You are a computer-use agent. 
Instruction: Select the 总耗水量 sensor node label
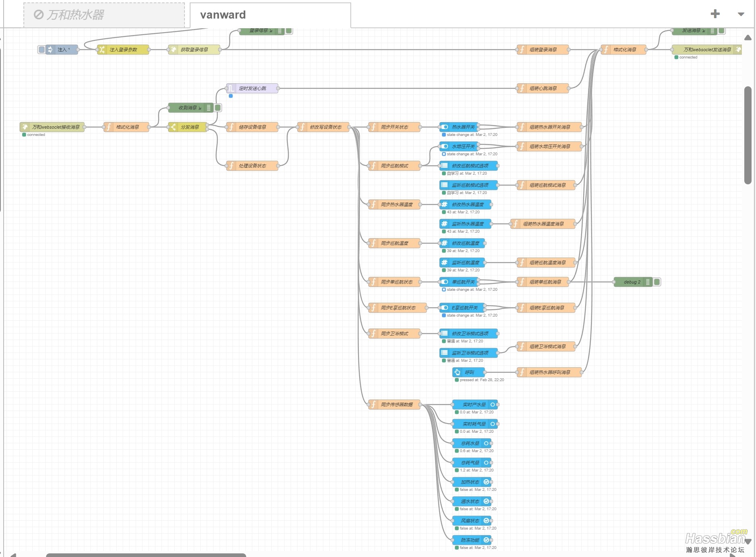(470, 443)
